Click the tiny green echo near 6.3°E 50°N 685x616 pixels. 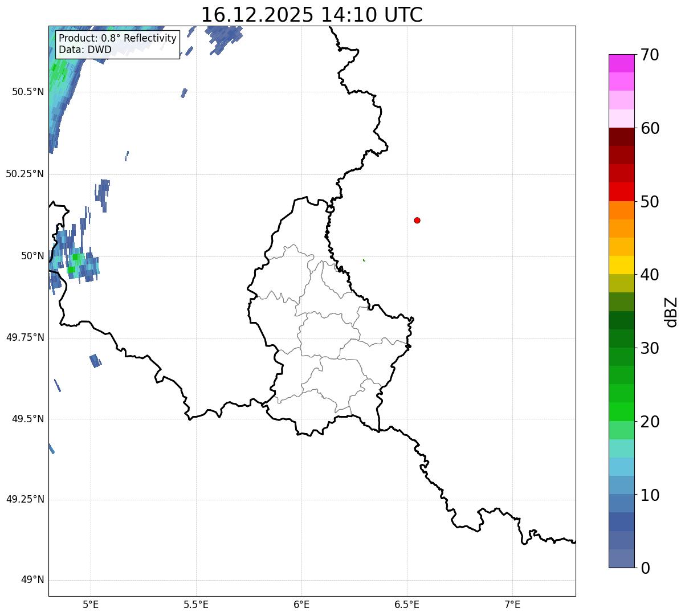point(364,260)
